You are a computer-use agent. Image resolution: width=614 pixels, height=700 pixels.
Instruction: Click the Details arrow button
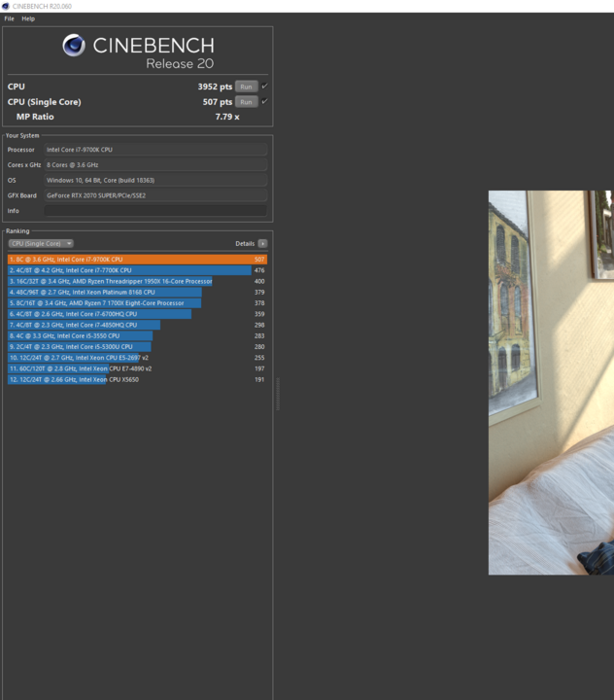263,243
